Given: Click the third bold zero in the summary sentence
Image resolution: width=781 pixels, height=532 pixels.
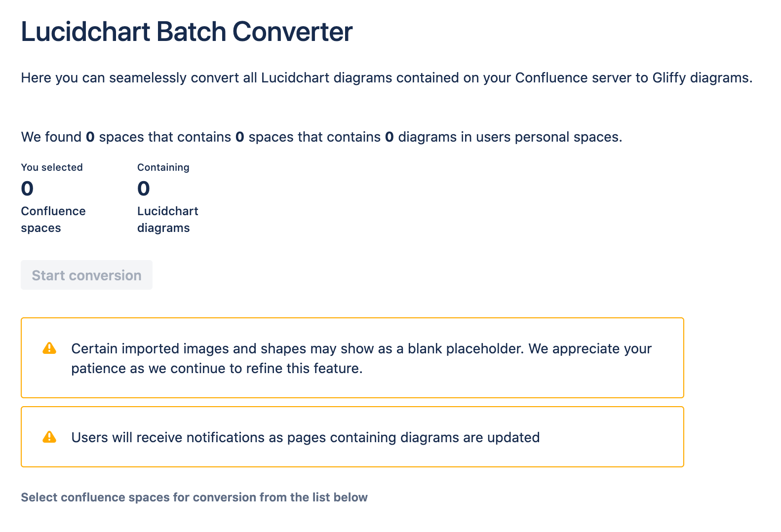Looking at the screenshot, I should tap(390, 137).
